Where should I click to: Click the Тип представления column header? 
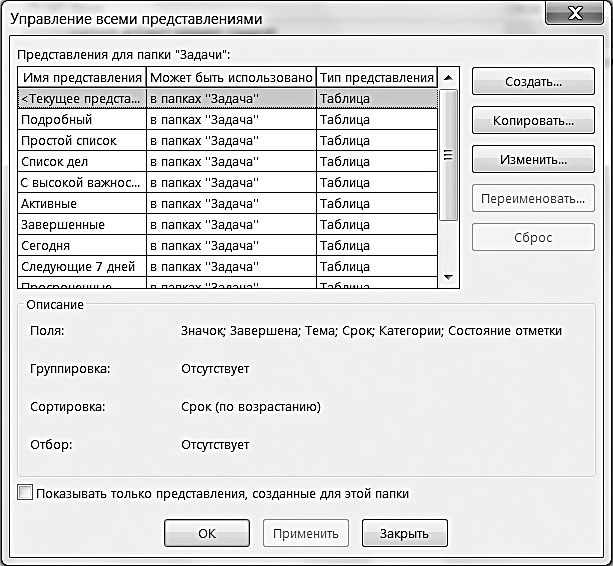click(x=376, y=77)
